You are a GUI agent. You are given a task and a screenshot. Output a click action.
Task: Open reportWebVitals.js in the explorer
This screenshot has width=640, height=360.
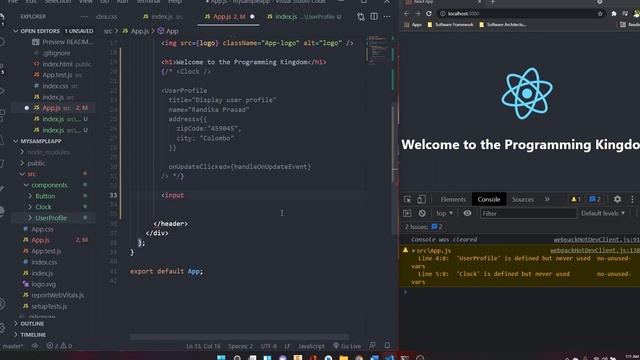(x=58, y=295)
